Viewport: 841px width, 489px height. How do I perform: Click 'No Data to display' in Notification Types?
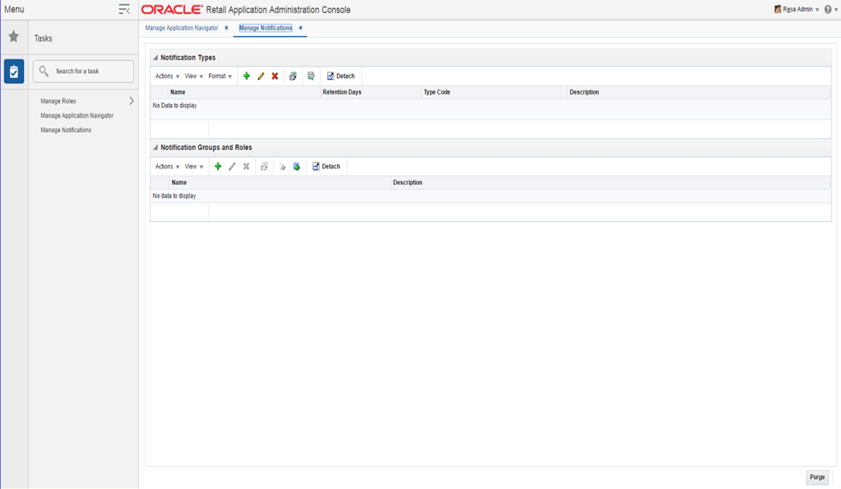[x=175, y=106]
